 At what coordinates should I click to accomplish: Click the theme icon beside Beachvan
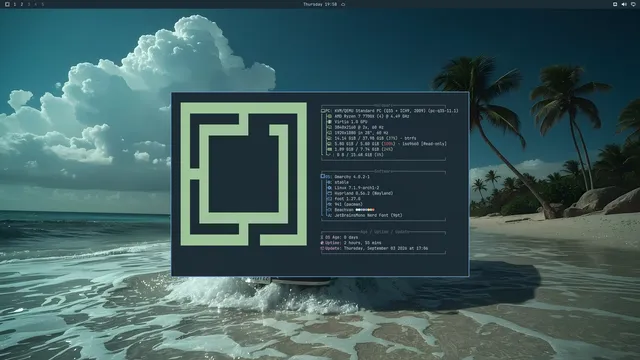click(x=329, y=210)
